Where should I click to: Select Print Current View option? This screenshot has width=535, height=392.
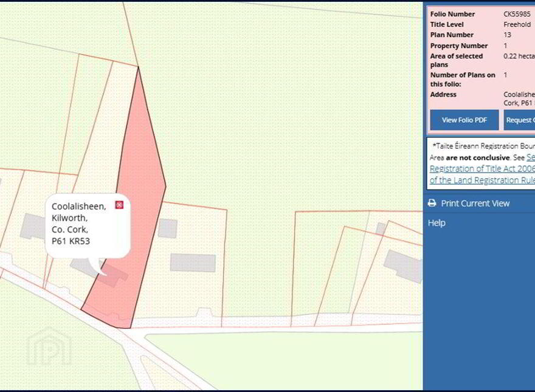[x=475, y=204]
